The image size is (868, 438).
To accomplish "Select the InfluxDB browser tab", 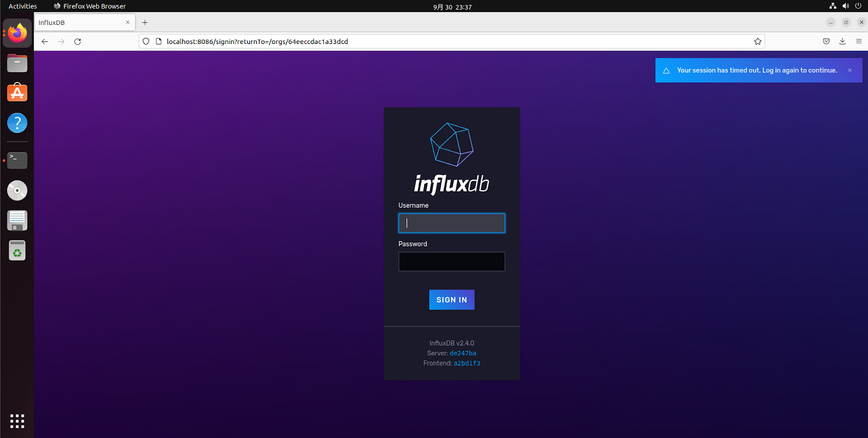I will (85, 23).
